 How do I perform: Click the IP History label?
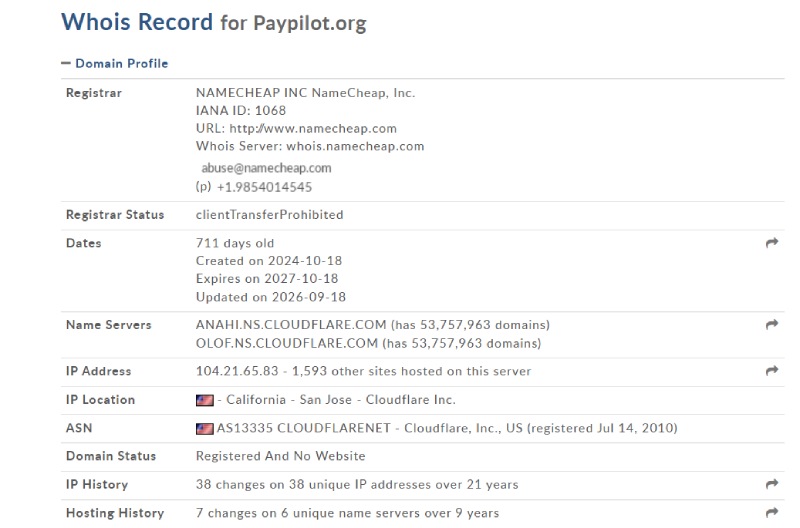click(x=97, y=485)
